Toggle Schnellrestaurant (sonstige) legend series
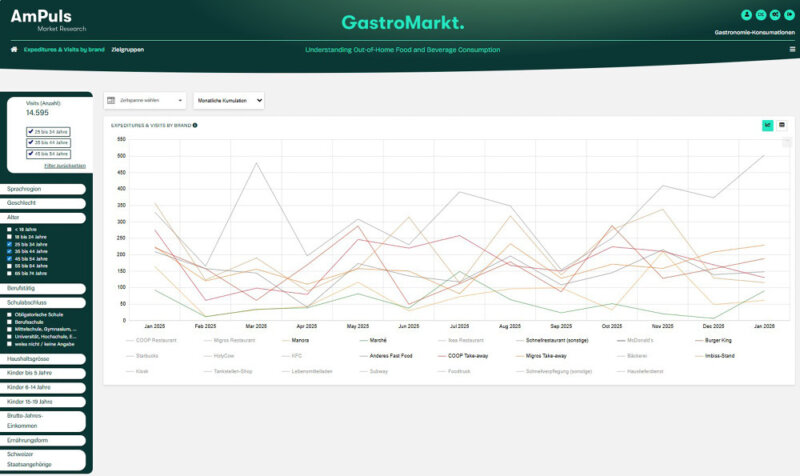The image size is (800, 476). pos(552,340)
